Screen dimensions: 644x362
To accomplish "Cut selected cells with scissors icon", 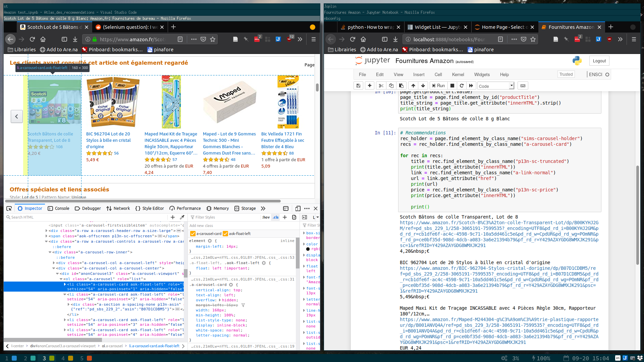I will pos(381,86).
